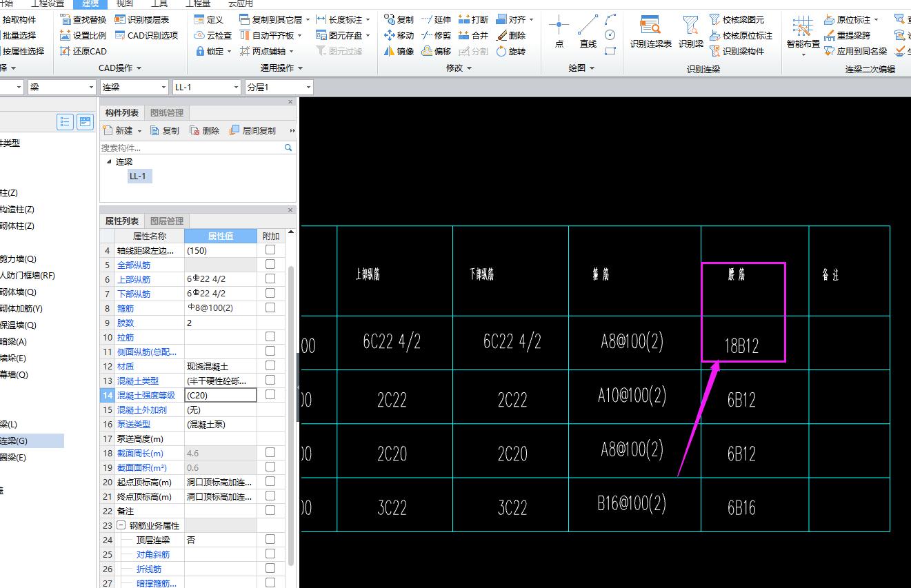Image resolution: width=911 pixels, height=588 pixels.
Task: Collapse the 连梁 tree node
Action: [109, 161]
